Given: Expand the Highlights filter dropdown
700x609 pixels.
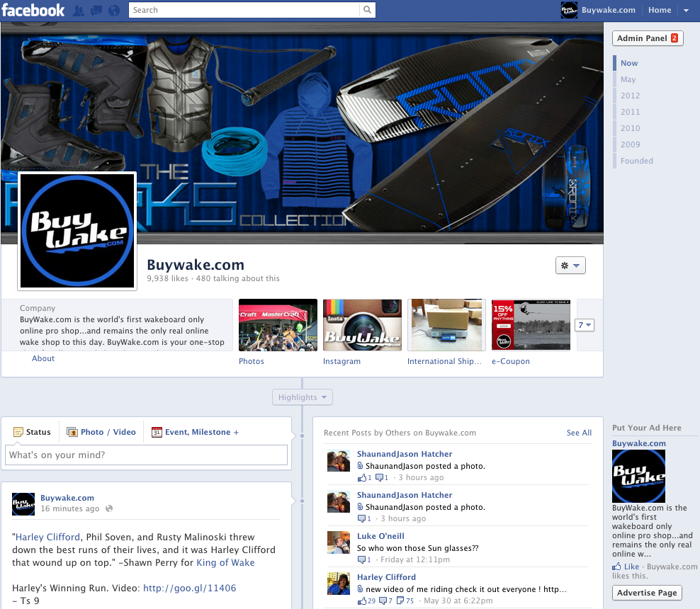Looking at the screenshot, I should pyautogui.click(x=303, y=397).
